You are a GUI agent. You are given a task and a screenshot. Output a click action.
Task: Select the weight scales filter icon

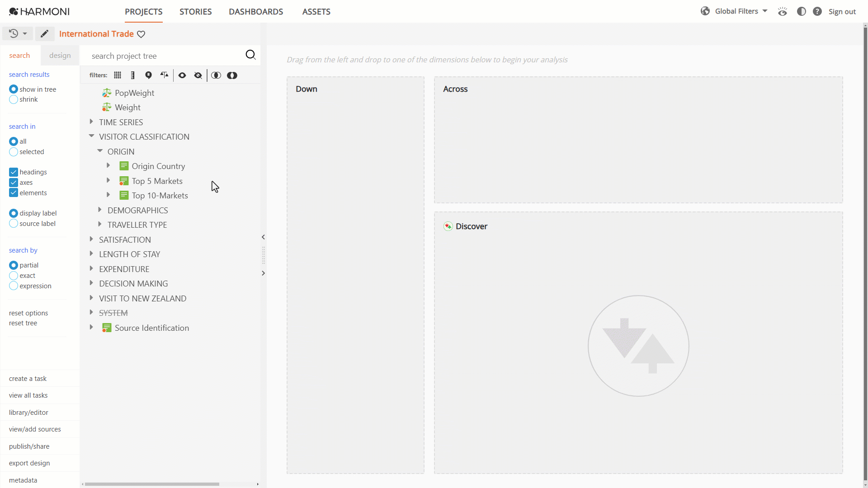pos(164,75)
